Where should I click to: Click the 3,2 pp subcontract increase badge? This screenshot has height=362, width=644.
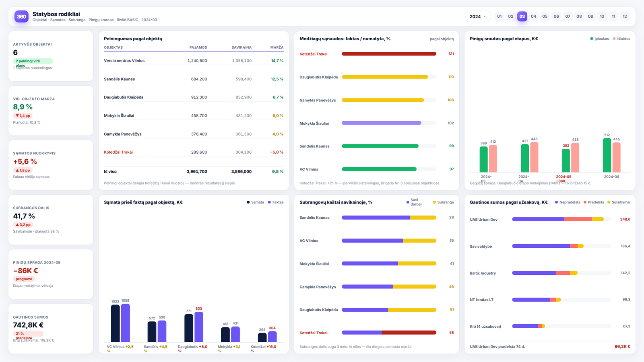[x=23, y=225]
